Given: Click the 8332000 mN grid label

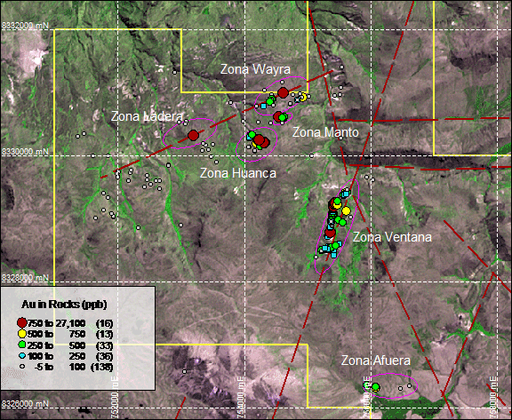Looking at the screenshot, I should [26, 26].
